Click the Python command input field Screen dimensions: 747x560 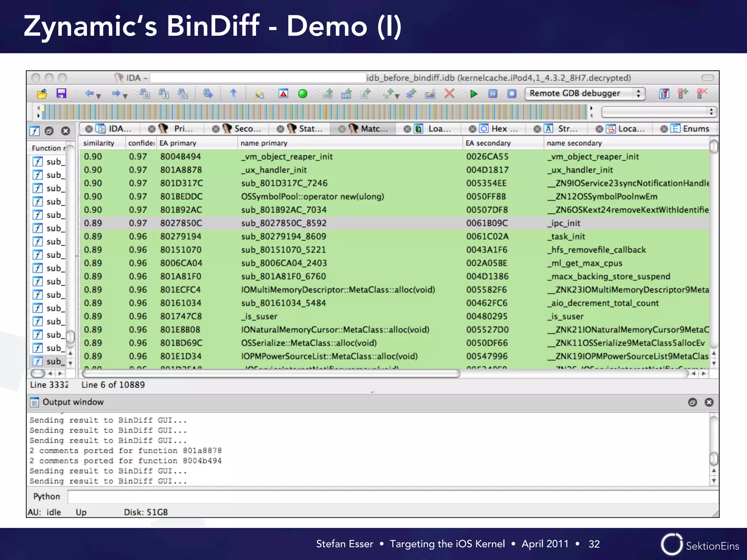coord(393,497)
